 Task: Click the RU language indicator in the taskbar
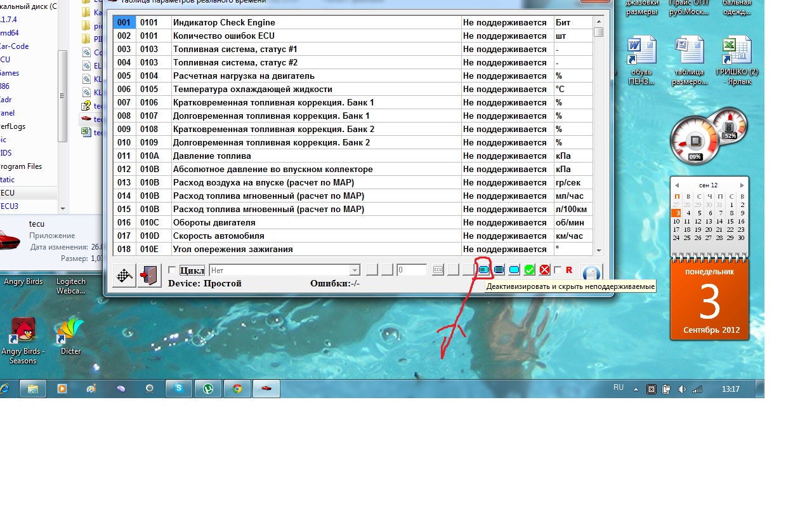(619, 387)
